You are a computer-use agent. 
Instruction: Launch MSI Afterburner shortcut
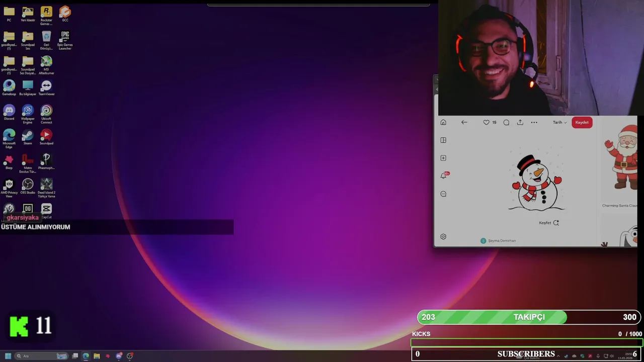point(46,65)
